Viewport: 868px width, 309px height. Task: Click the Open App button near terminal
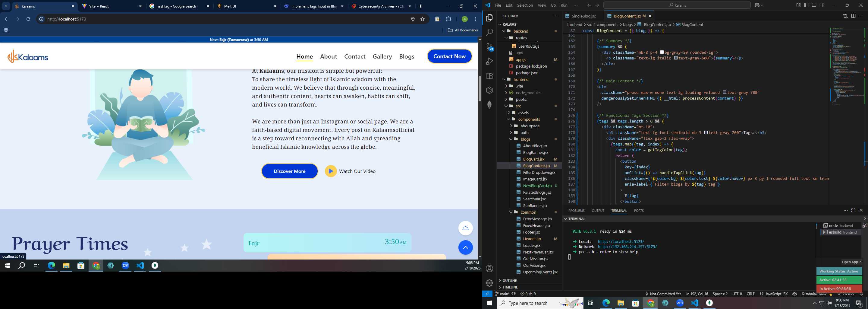[851, 262]
